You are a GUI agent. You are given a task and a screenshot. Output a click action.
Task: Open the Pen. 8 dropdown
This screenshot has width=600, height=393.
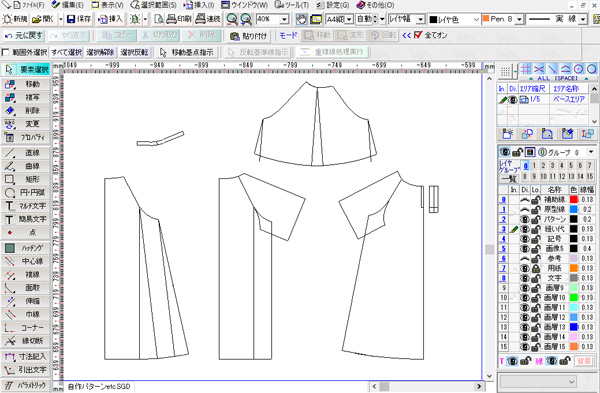point(519,19)
